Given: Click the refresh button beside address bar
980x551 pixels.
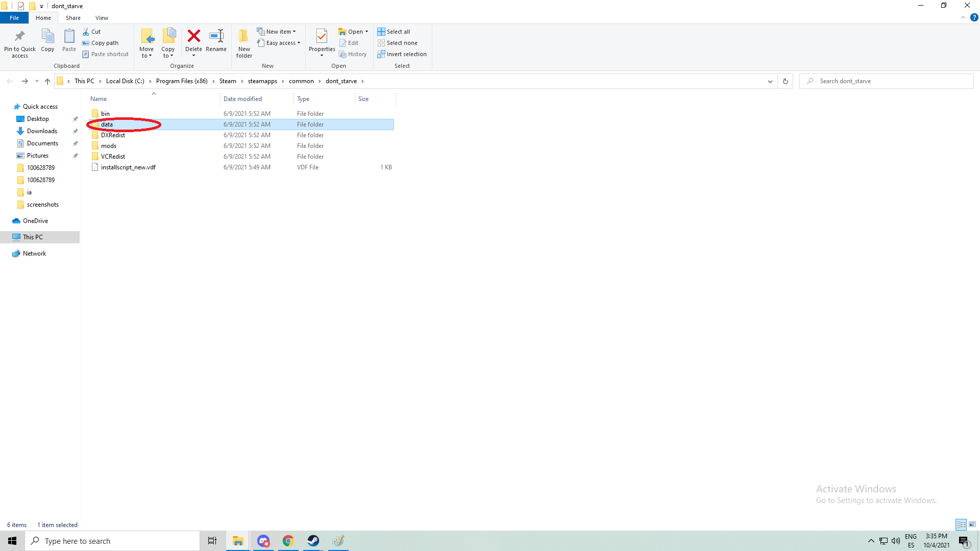Looking at the screenshot, I should [x=786, y=81].
